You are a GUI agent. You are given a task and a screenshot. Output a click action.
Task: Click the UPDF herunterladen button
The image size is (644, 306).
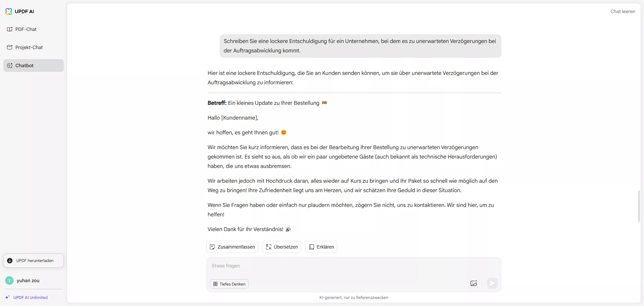[x=34, y=261]
